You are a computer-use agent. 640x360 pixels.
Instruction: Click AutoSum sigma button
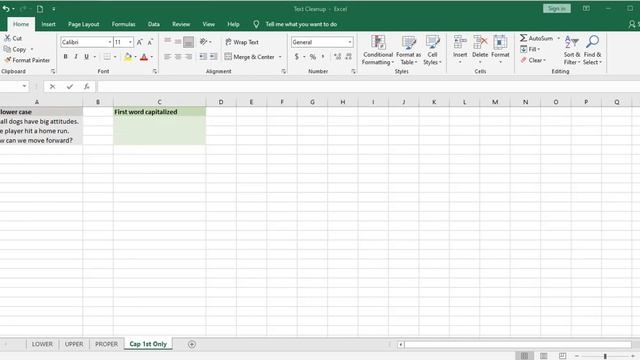(537, 38)
